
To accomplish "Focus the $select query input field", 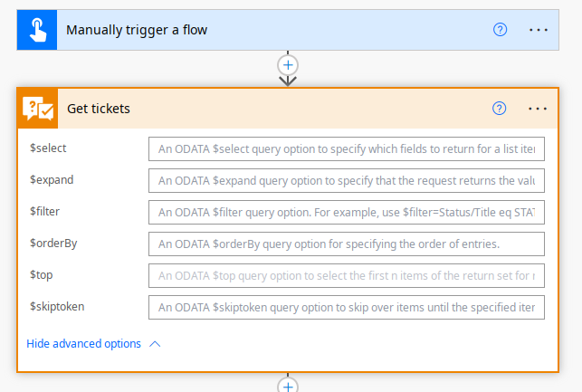I will click(346, 148).
